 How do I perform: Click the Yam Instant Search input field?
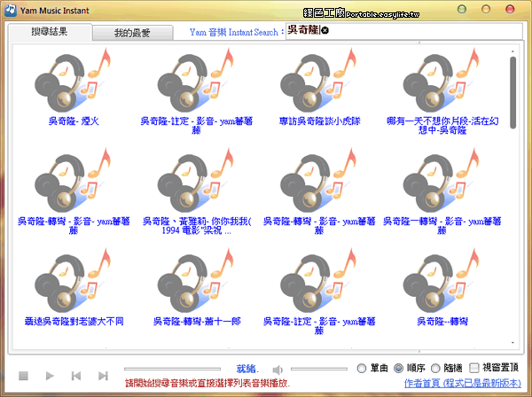pyautogui.click(x=403, y=31)
